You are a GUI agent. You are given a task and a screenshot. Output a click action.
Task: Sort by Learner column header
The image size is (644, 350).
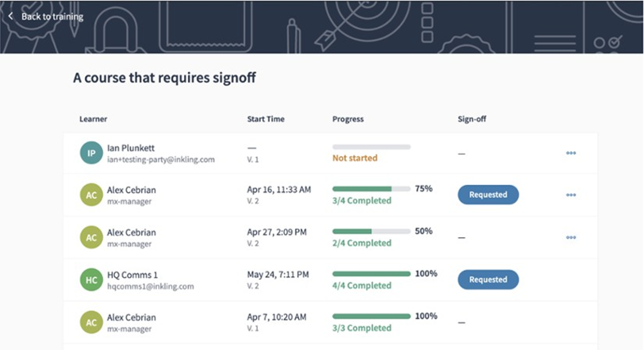click(93, 119)
